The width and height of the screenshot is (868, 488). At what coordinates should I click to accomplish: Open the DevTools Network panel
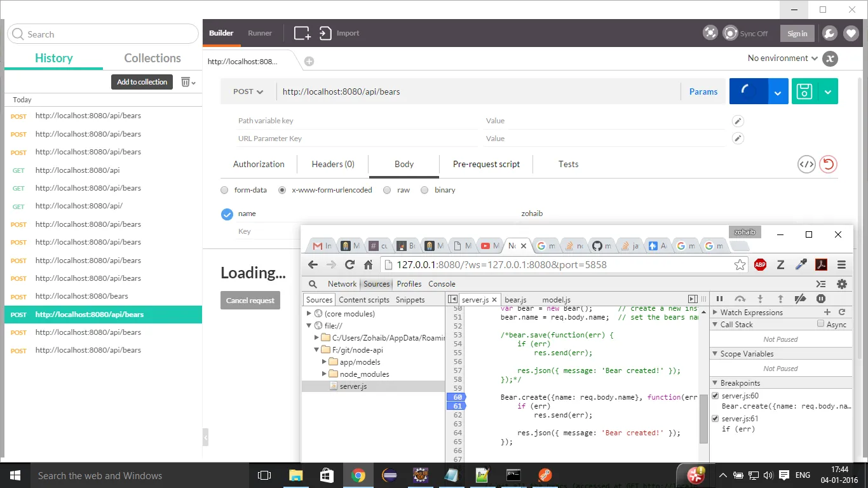pyautogui.click(x=342, y=284)
